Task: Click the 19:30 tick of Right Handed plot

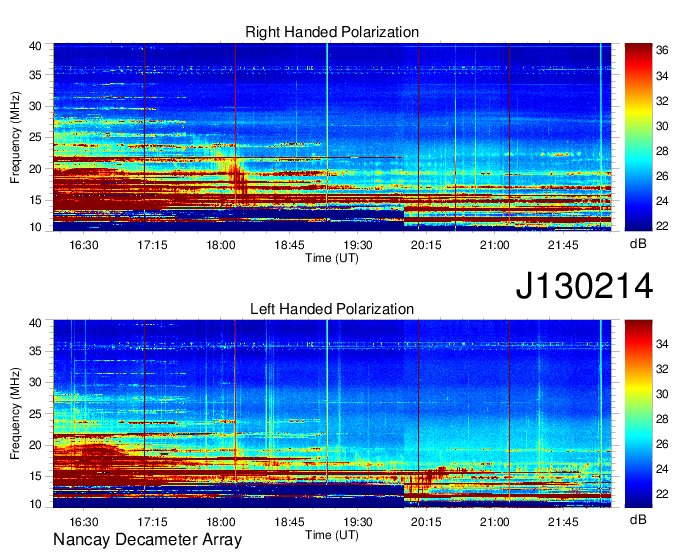Action: [x=358, y=245]
